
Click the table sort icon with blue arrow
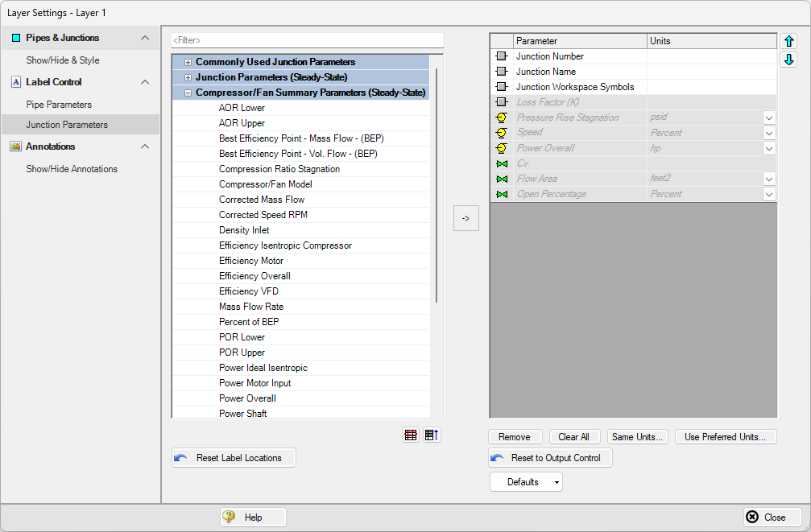pyautogui.click(x=432, y=435)
